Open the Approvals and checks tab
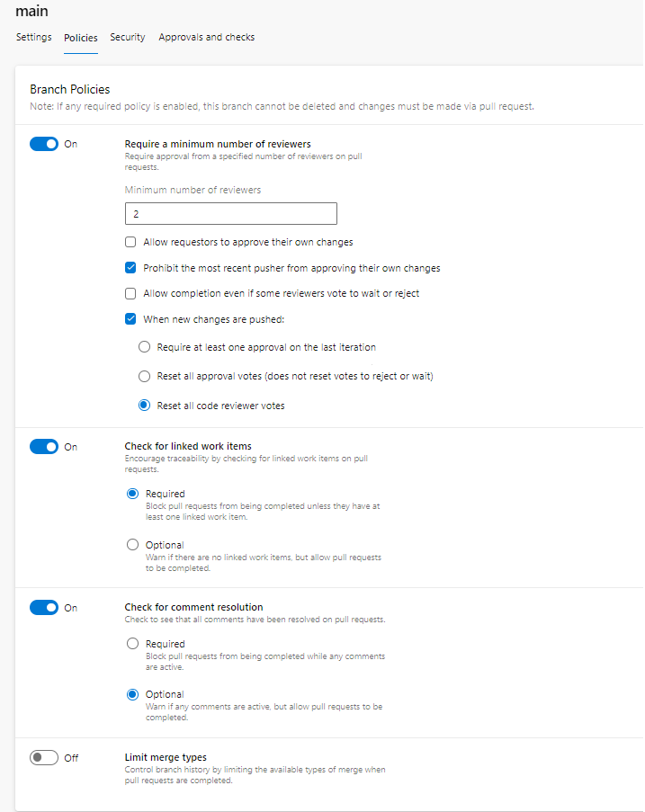This screenshot has width=645, height=812. (207, 37)
